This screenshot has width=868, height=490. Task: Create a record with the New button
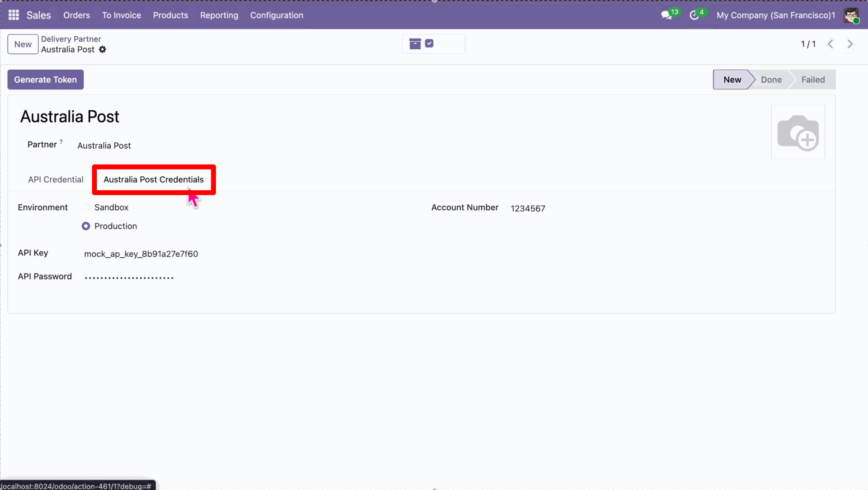tap(23, 44)
